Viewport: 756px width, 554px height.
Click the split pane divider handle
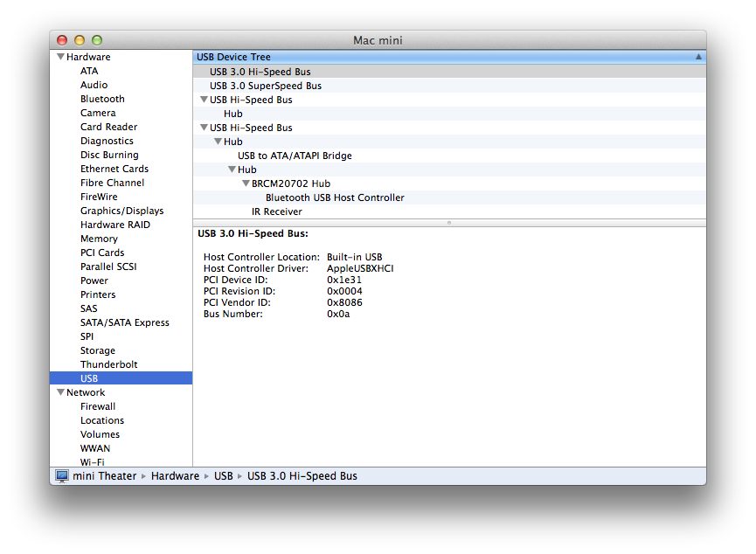[x=449, y=223]
